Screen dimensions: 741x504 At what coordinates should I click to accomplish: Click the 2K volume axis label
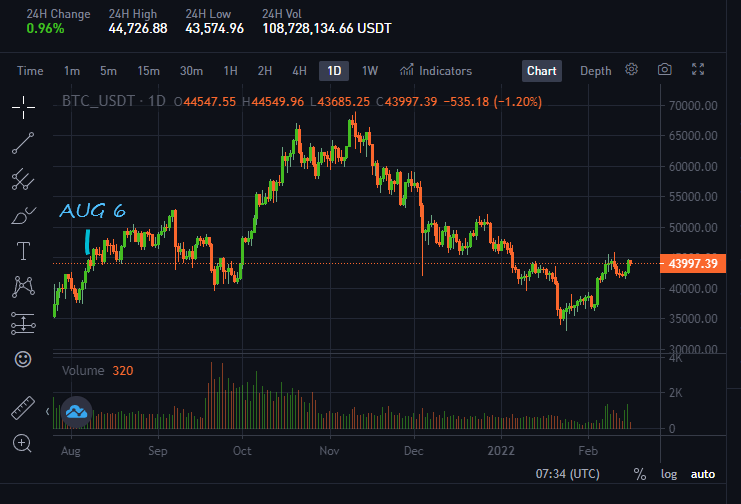click(675, 393)
